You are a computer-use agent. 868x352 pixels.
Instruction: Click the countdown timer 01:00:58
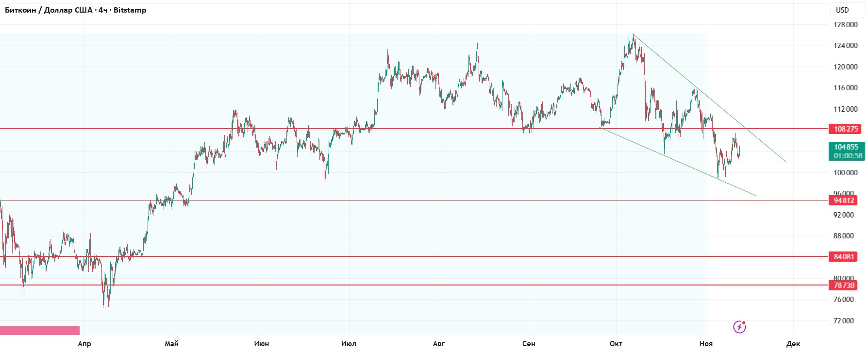[x=848, y=156]
